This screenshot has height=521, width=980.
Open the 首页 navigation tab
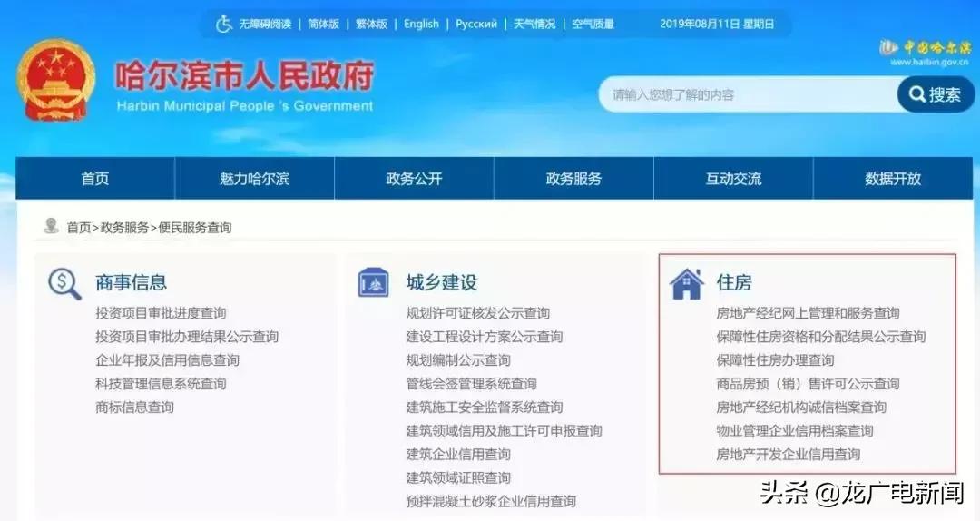click(x=95, y=178)
